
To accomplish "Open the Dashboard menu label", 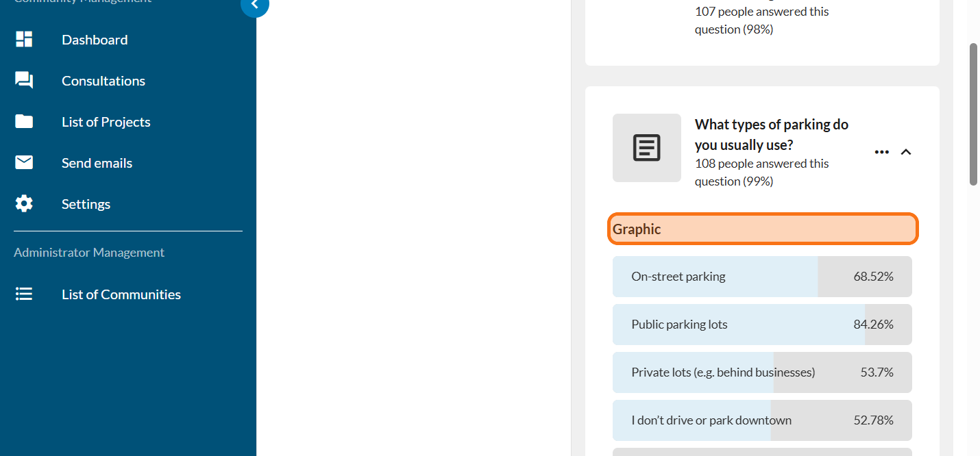I will [x=95, y=40].
